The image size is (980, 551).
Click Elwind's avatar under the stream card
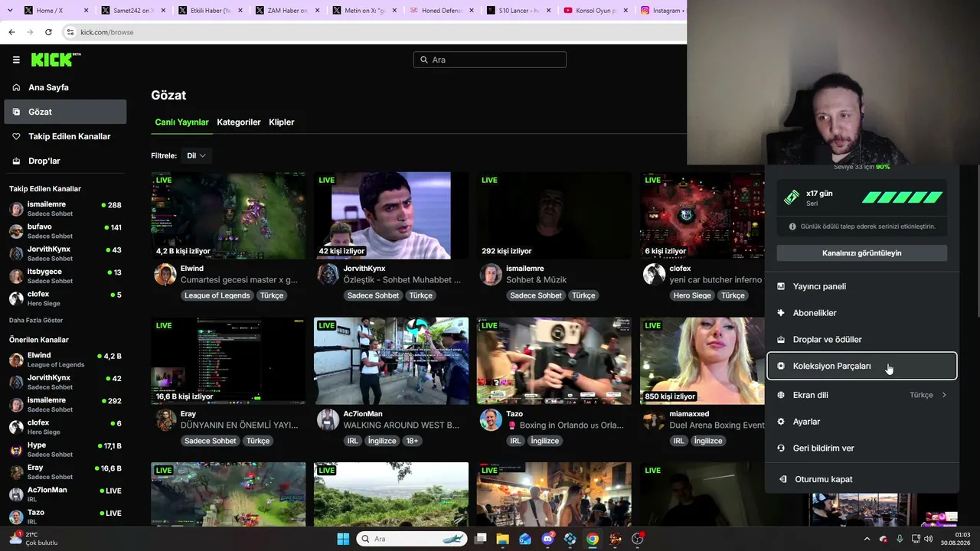165,275
